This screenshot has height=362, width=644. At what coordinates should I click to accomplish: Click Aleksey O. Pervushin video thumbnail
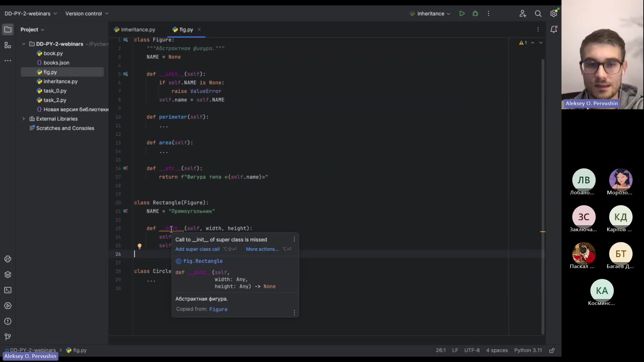[x=602, y=55]
